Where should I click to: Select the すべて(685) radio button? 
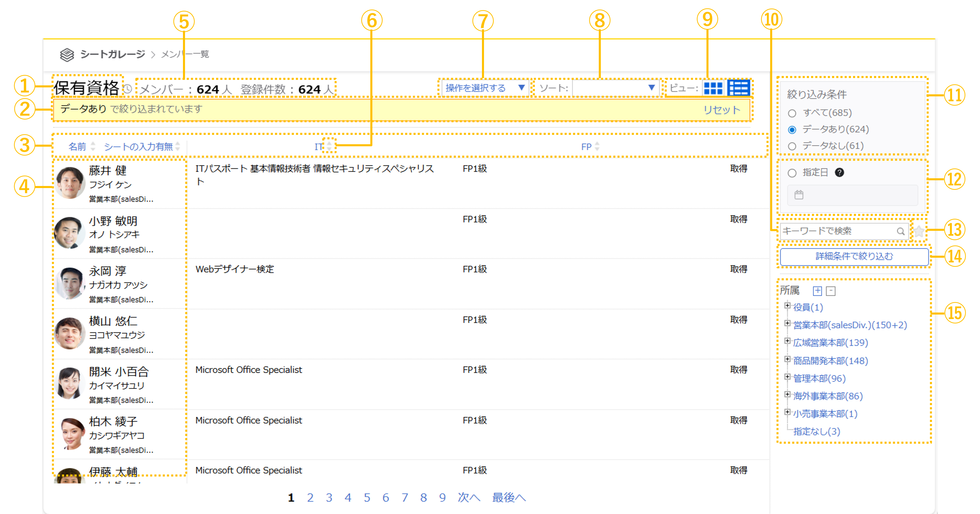pos(792,113)
